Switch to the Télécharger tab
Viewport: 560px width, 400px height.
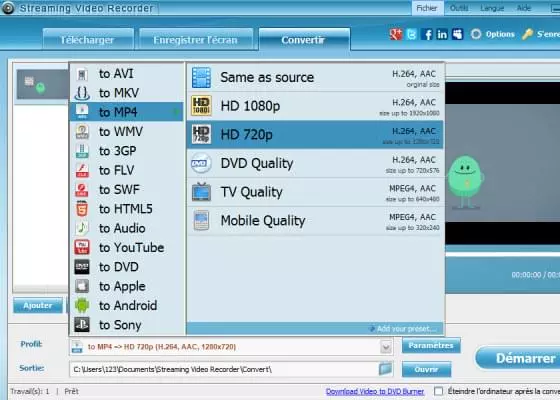tap(88, 39)
